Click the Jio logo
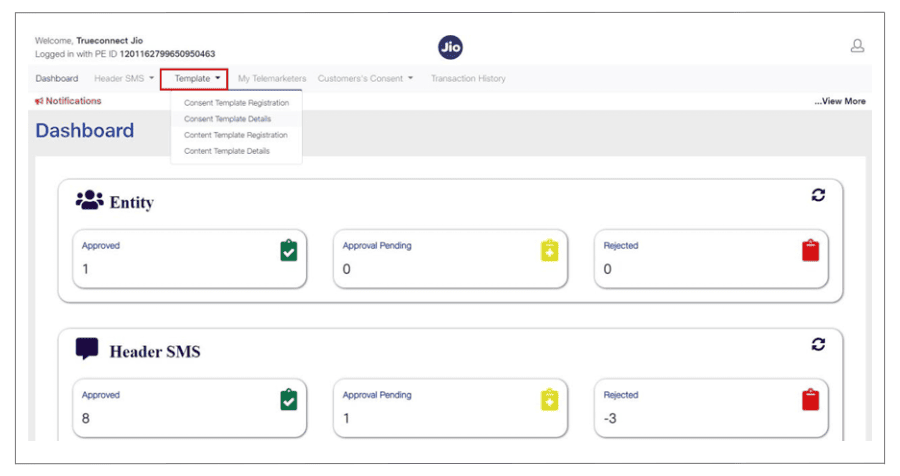Viewport: 900px width, 476px height. (451, 47)
